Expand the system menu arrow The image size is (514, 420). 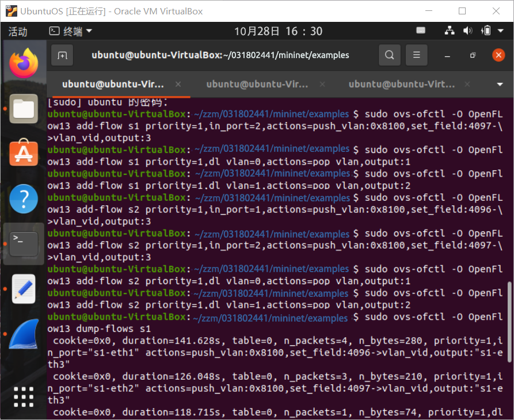click(x=501, y=31)
